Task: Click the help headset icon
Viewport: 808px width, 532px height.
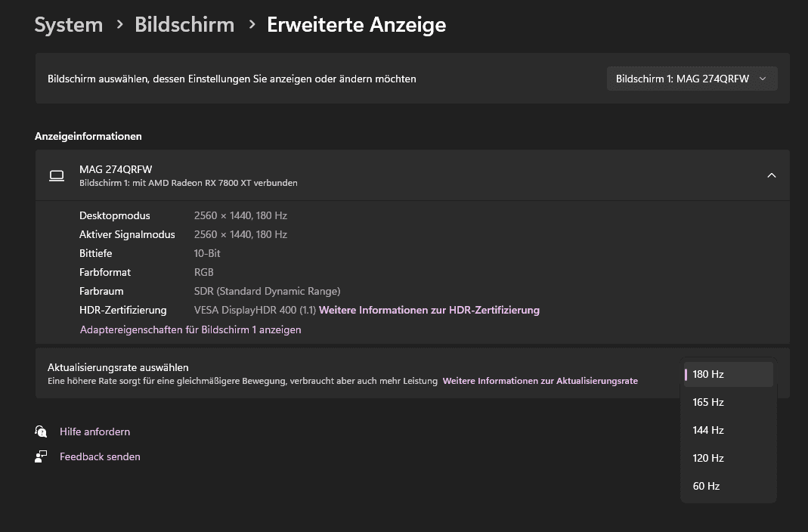Action: (x=41, y=431)
